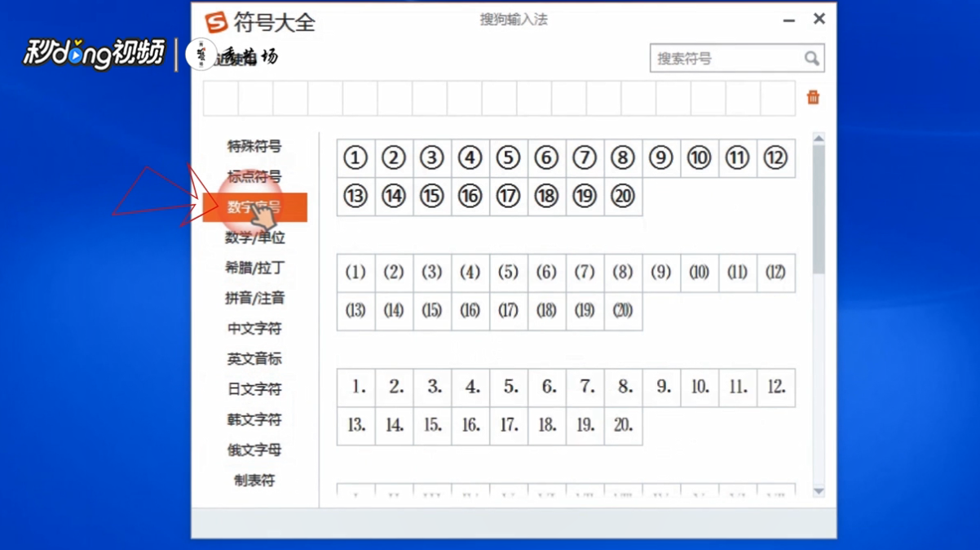Click the trash icon to clear recent symbols
980x550 pixels.
(x=813, y=97)
